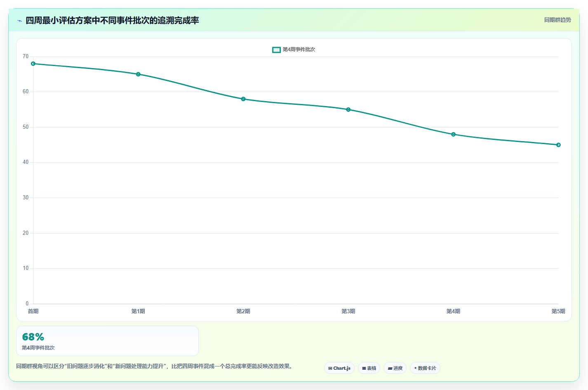Click the 第5期 x-axis label
588x390 pixels.
pos(558,311)
